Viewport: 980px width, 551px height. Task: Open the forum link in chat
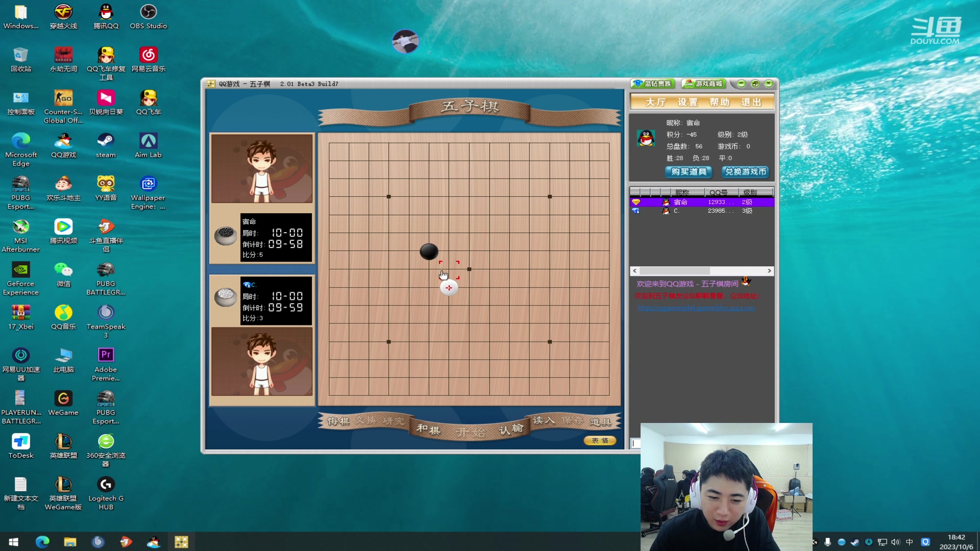click(696, 308)
